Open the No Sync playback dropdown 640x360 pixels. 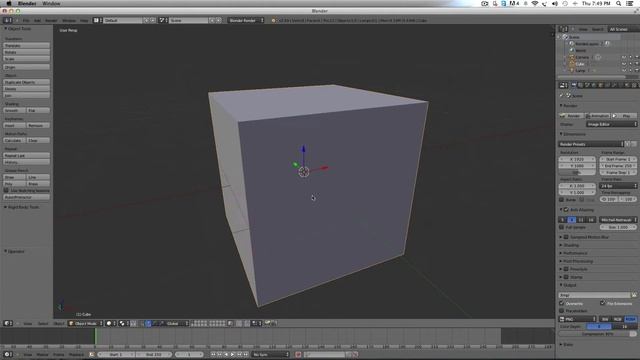270,354
